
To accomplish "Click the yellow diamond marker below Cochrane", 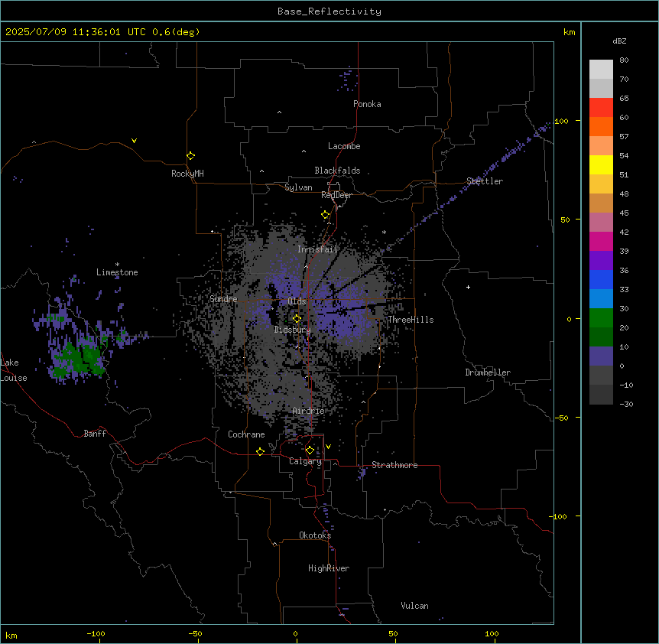I will pos(260,451).
